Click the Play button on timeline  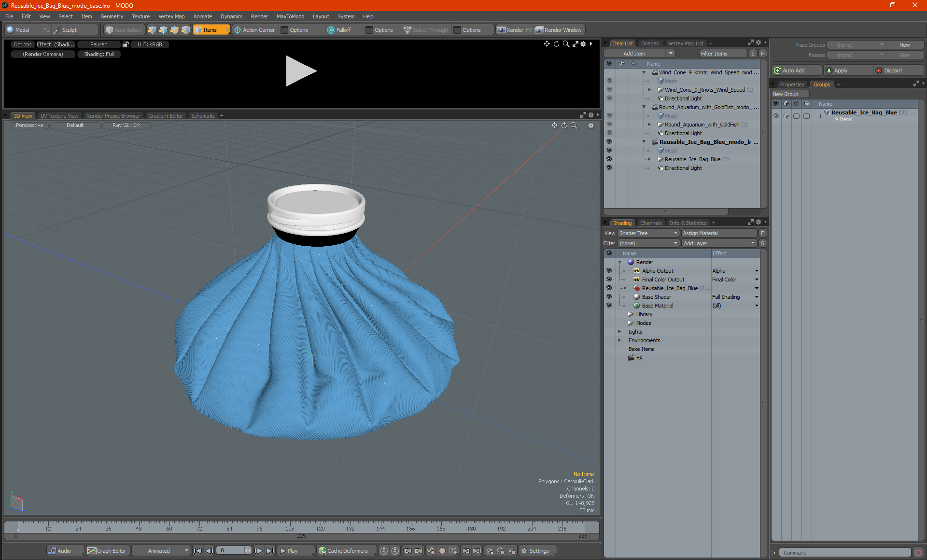coord(295,551)
